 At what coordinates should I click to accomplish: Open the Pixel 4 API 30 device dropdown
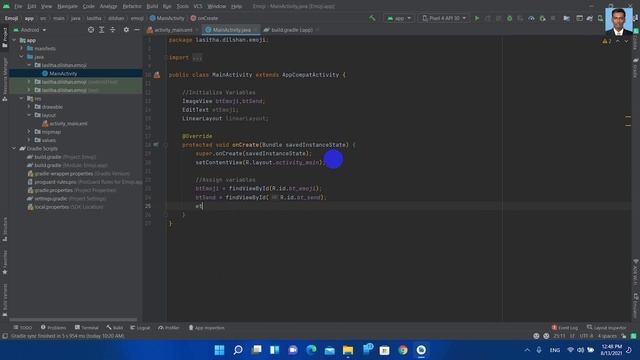pos(444,18)
